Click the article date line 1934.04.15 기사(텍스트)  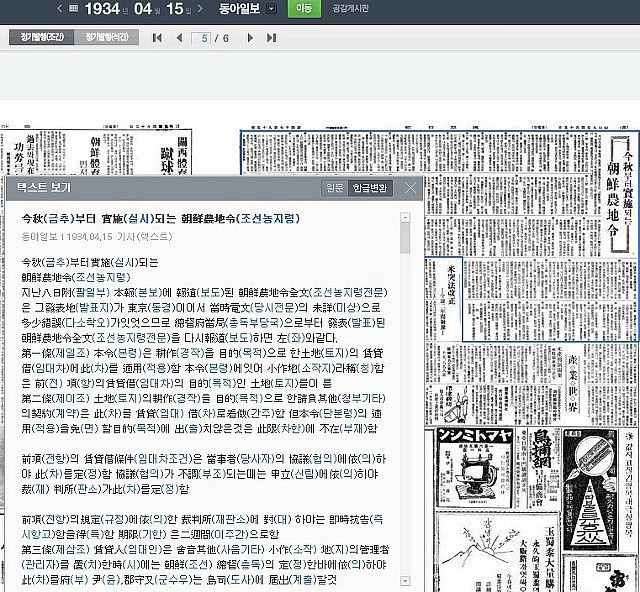click(97, 237)
